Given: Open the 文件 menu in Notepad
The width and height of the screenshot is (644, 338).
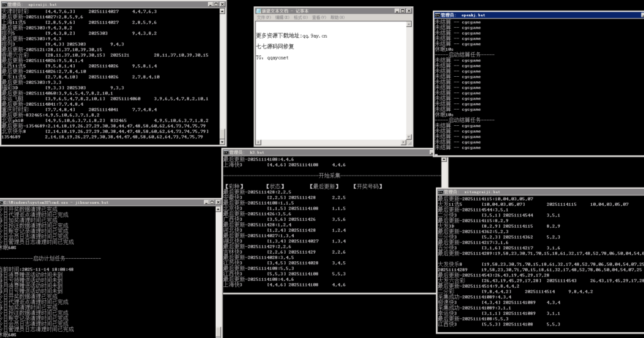Looking at the screenshot, I should pos(263,18).
